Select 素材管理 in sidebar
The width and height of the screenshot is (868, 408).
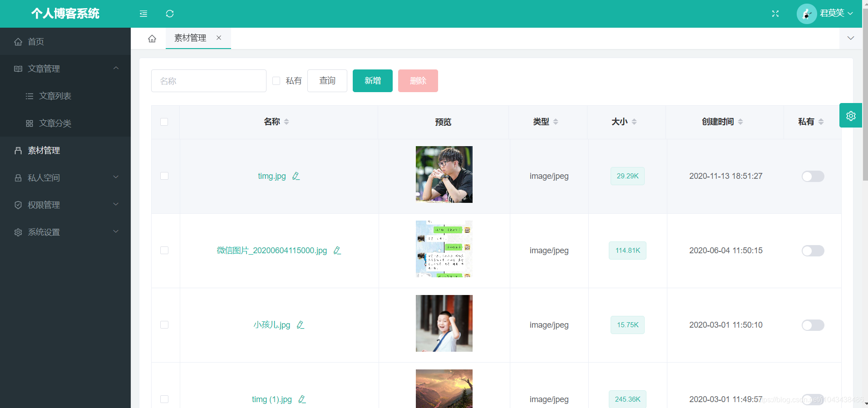click(x=65, y=150)
